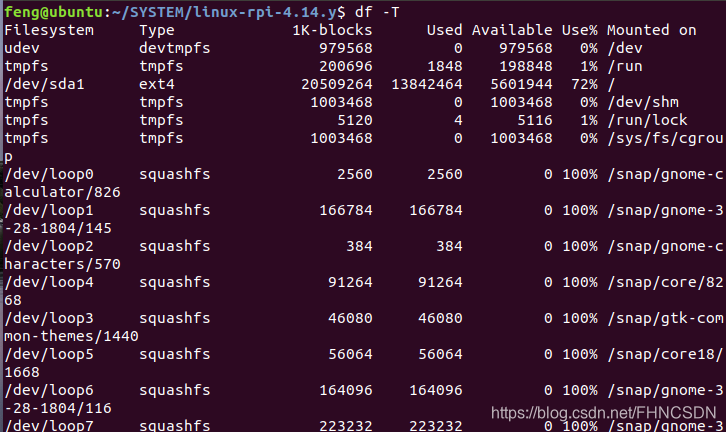Click the '/dev/loop5' filesystem entry

coord(49,355)
